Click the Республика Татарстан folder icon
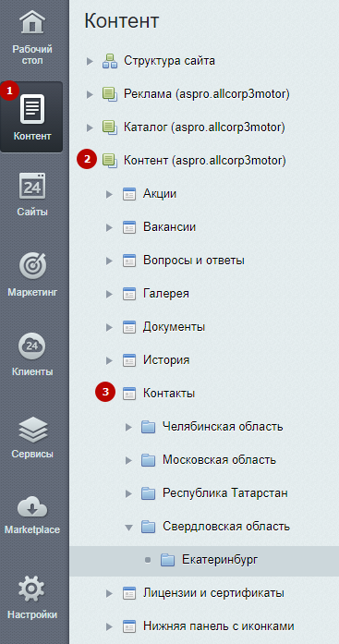Screen dimensions: 339x644 click(148, 493)
